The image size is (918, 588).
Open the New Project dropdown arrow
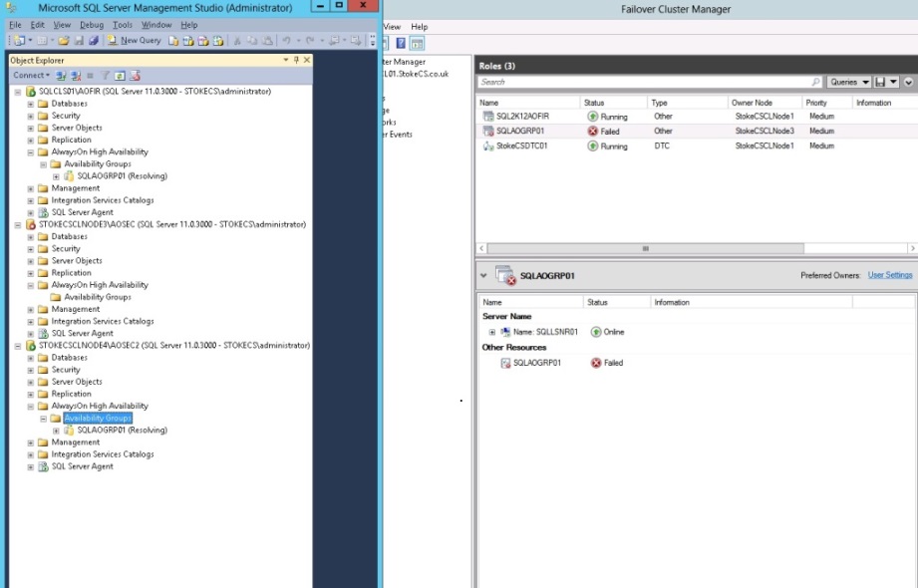[x=30, y=41]
